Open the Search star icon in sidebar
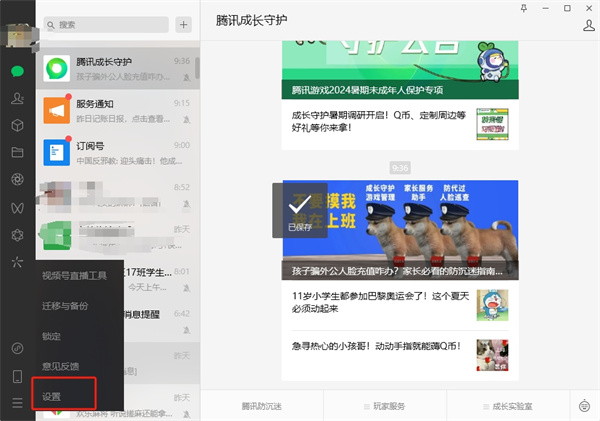Screen dimensions: 600x421 point(17,262)
